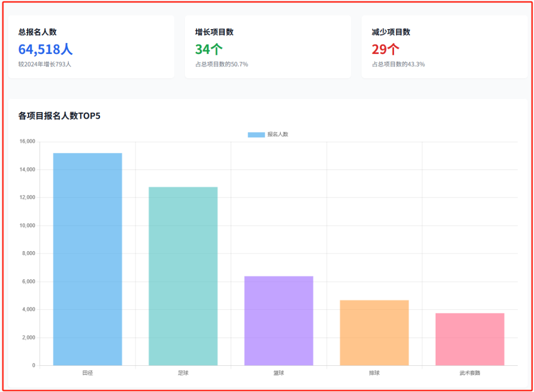Select the pink 武术套路 bar
The height and width of the screenshot is (392, 534).
(x=470, y=339)
